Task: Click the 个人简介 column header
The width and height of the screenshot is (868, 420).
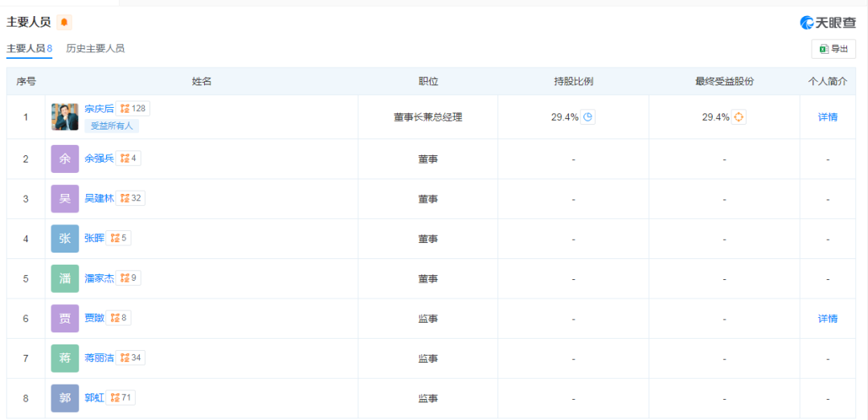Action: 828,81
